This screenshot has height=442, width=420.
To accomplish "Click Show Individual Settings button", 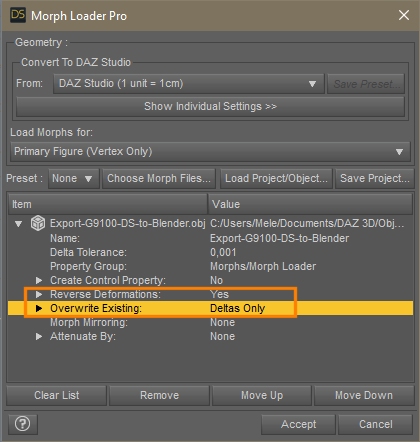I will coord(210,106).
